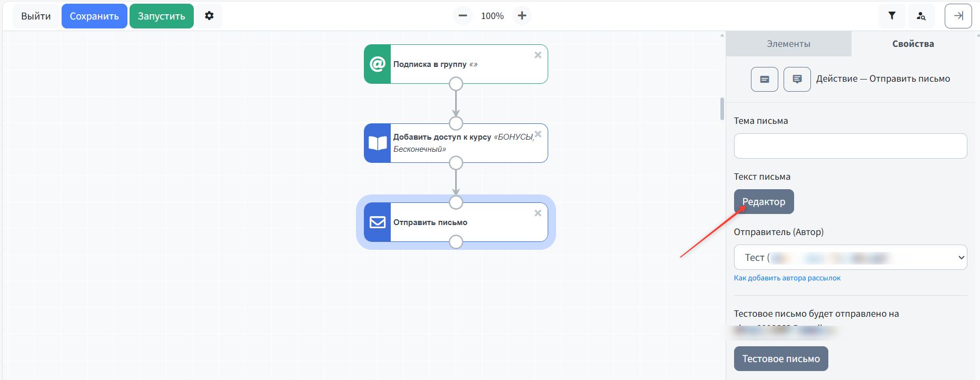Viewport: 980px width, 380px height.
Task: Click the first message icon next to Действие
Action: coord(764,79)
